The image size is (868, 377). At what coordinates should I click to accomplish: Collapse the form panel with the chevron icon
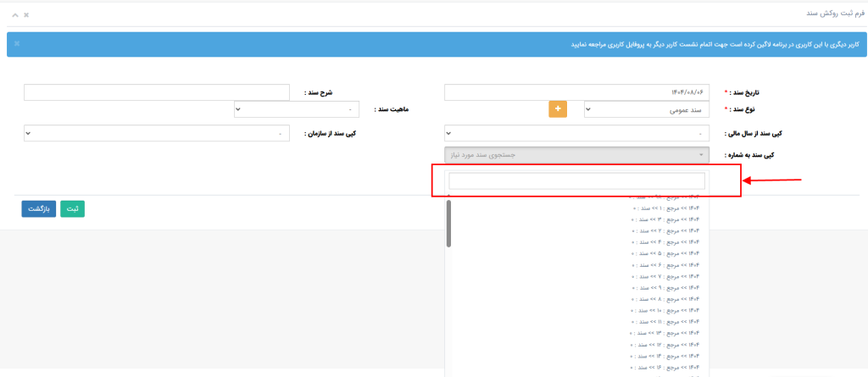14,15
